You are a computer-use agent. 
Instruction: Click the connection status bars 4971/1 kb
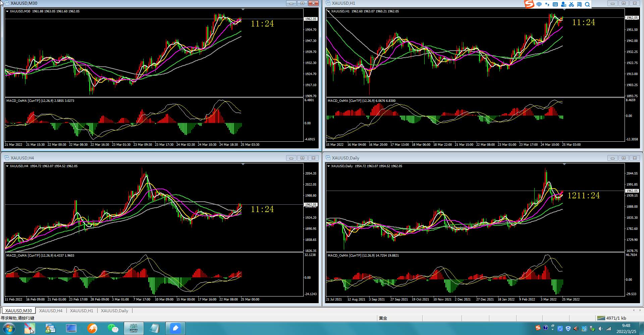[x=611, y=318]
